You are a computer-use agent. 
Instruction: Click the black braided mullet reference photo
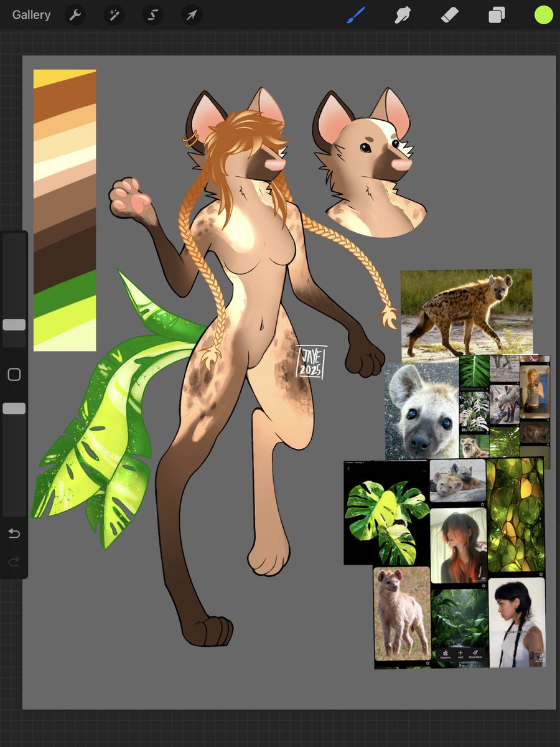pos(516,622)
